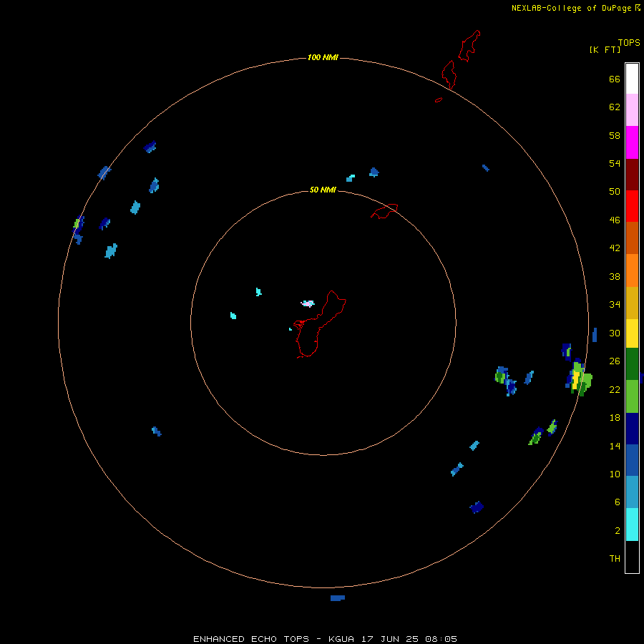Image resolution: width=644 pixels, height=644 pixels.
Task: Click the blue echo below the 100 NMI ring bottom
Action: [x=338, y=598]
